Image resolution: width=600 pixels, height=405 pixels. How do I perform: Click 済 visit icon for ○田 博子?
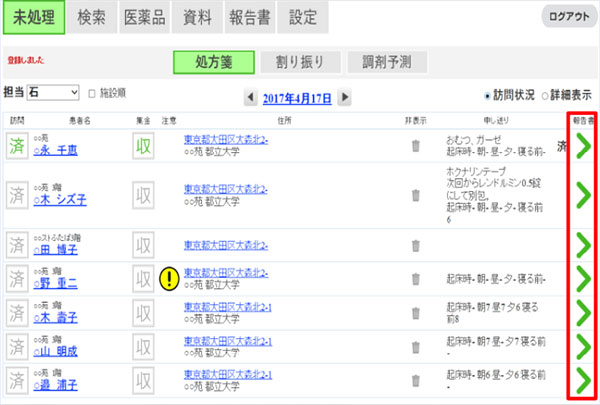[17, 244]
